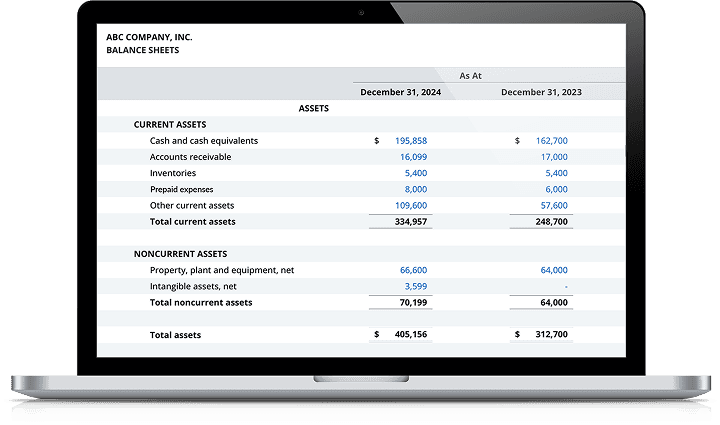
Task: Click the ABC COMPANY, INC. title
Action: 149,37
